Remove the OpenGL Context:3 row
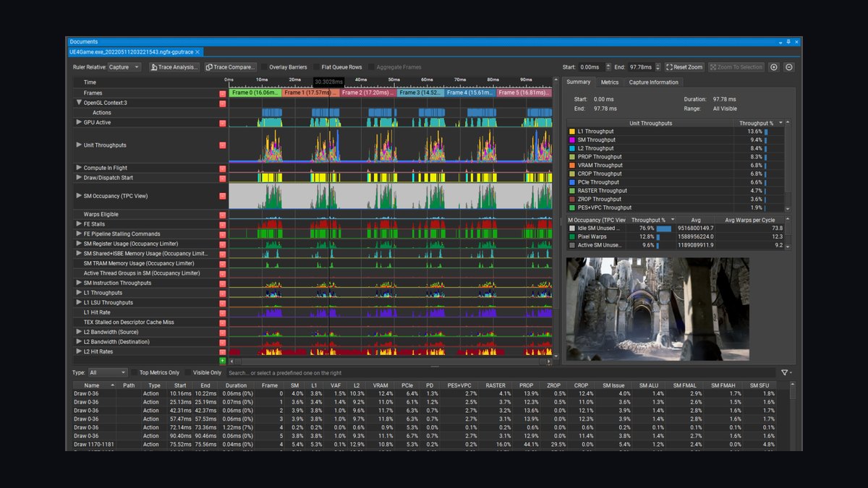This screenshot has width=868, height=488. (x=223, y=103)
